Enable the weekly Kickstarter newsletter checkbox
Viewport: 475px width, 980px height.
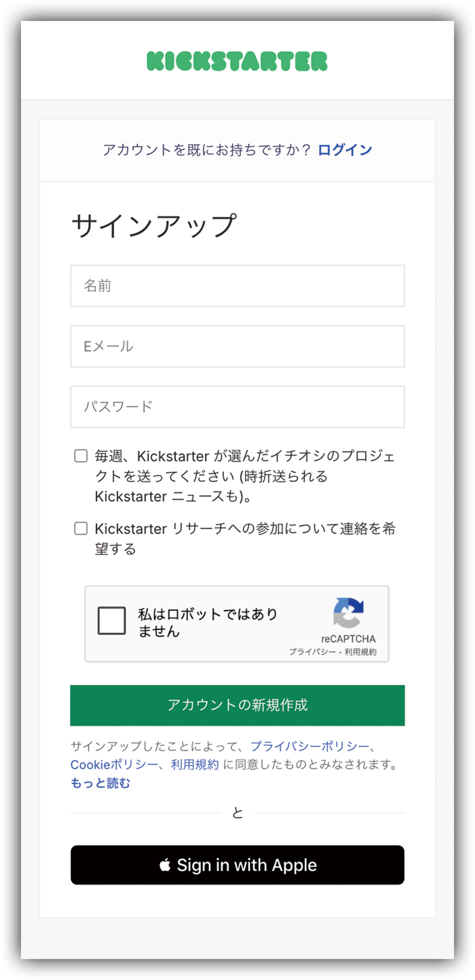pyautogui.click(x=81, y=456)
